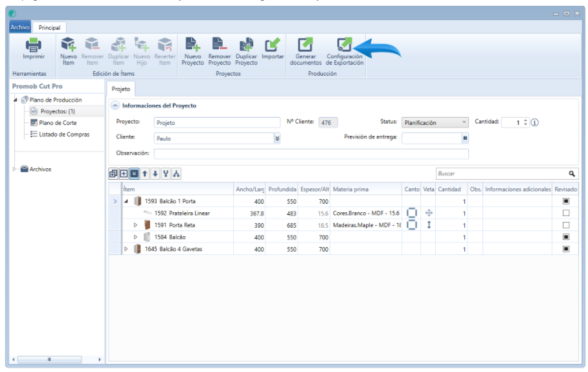Click Canto edge icon for Porta Reta
Screen dimensions: 588x372
pyautogui.click(x=412, y=224)
